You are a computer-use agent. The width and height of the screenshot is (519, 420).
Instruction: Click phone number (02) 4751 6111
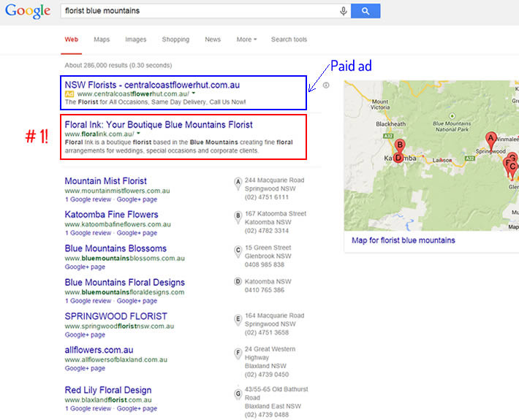[x=267, y=197]
